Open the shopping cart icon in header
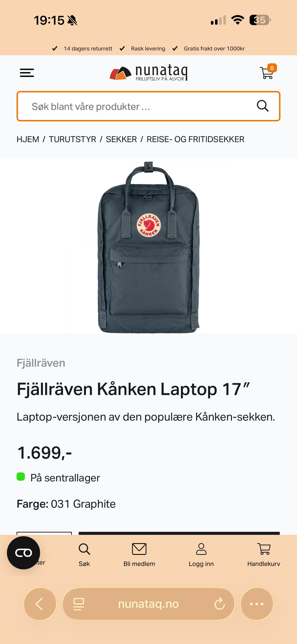This screenshot has width=297, height=644. pyautogui.click(x=268, y=72)
